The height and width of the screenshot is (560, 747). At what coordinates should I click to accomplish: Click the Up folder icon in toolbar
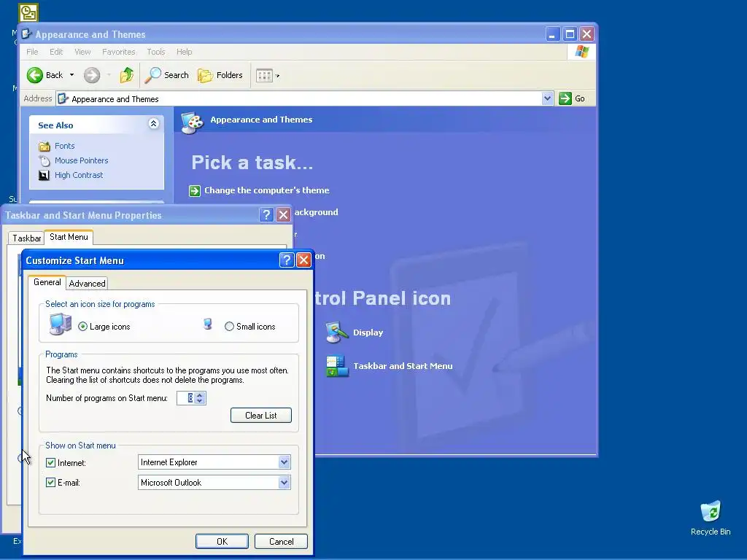[127, 75]
